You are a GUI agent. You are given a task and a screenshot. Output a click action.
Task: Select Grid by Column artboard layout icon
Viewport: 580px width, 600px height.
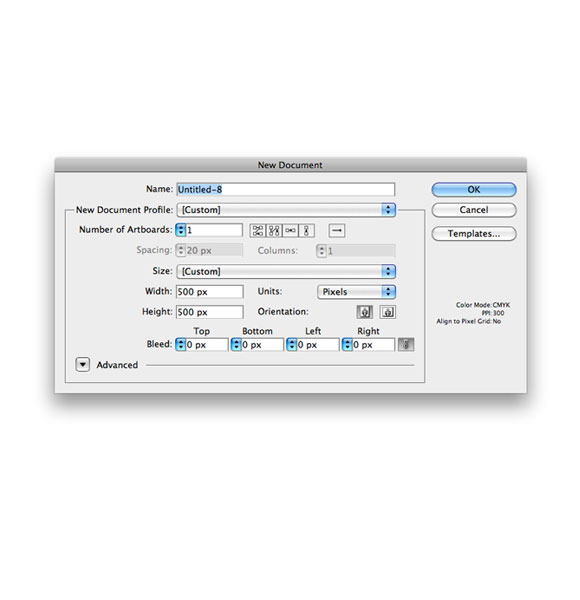[274, 230]
